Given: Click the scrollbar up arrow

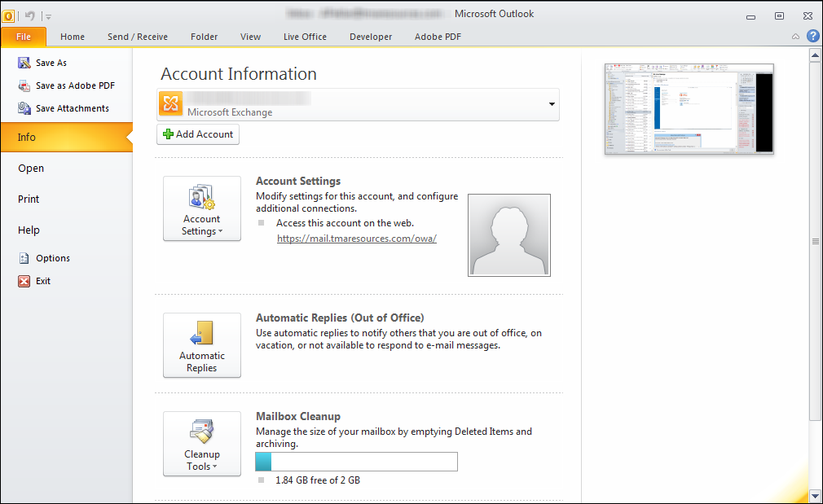Looking at the screenshot, I should click(815, 55).
